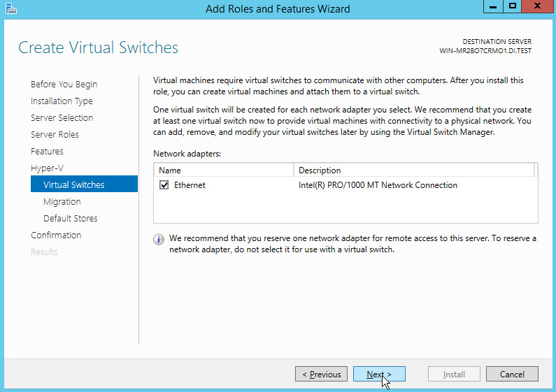The image size is (556, 392).
Task: Click the information icon beside the recommendation
Action: [159, 240]
